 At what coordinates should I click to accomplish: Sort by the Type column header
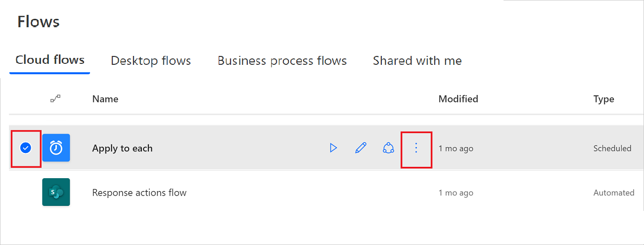click(x=604, y=99)
